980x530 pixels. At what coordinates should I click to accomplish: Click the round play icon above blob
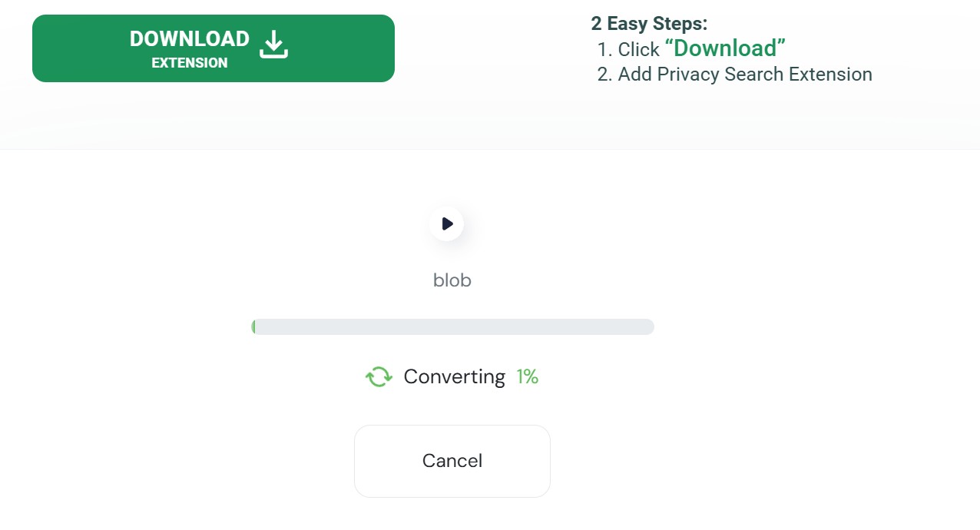coord(446,224)
